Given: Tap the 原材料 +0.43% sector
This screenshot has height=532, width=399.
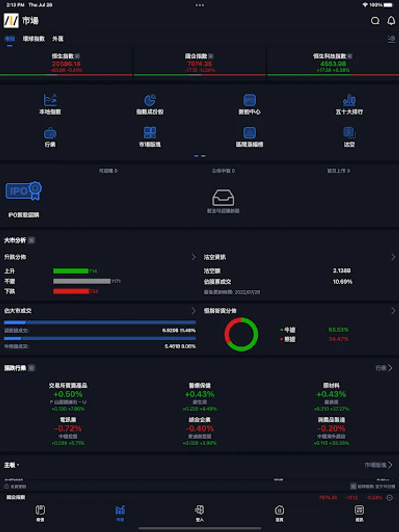Looking at the screenshot, I should [x=331, y=397].
